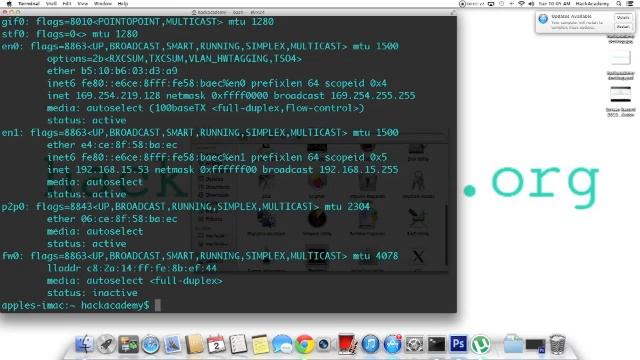Click the 'fw0: flags=8863' line

[x=200, y=256]
